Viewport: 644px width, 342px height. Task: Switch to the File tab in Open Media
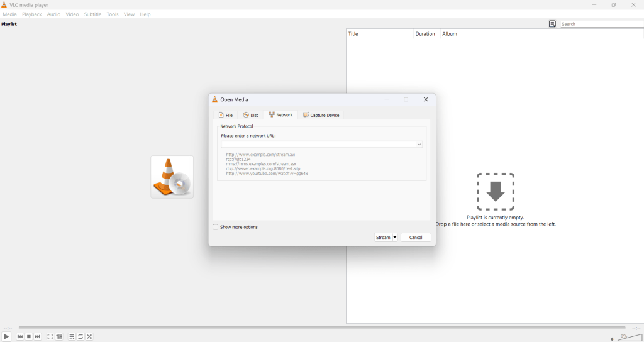pos(226,115)
